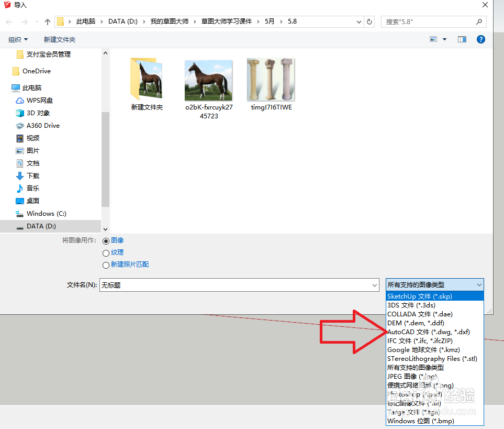This screenshot has height=429, width=504.
Task: Click the Back navigation arrow
Action: pos(9,21)
